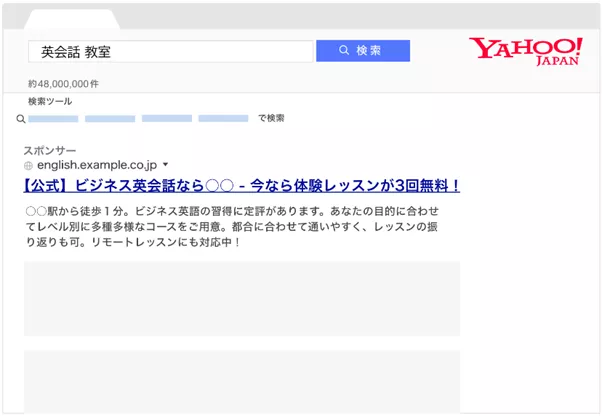Click the english.example.co.jp display URL
Image resolution: width=602 pixels, height=416 pixels.
97,165
